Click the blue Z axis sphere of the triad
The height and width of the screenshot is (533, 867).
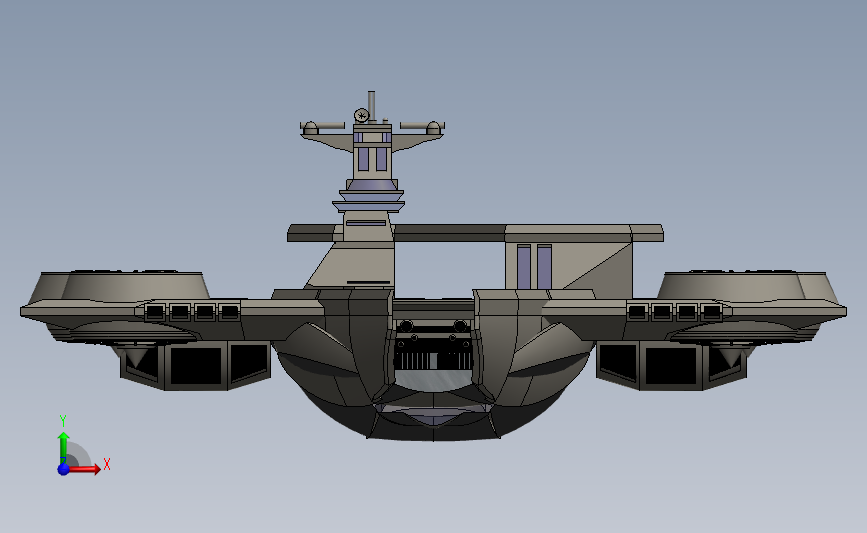click(64, 469)
